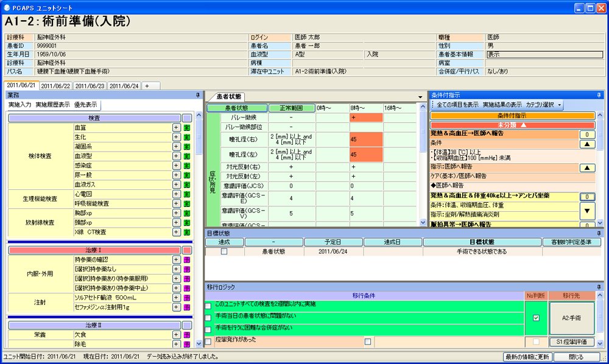
Task: Click 実施結果の表示 in 条件付指示 toolbar
Action: pyautogui.click(x=502, y=105)
